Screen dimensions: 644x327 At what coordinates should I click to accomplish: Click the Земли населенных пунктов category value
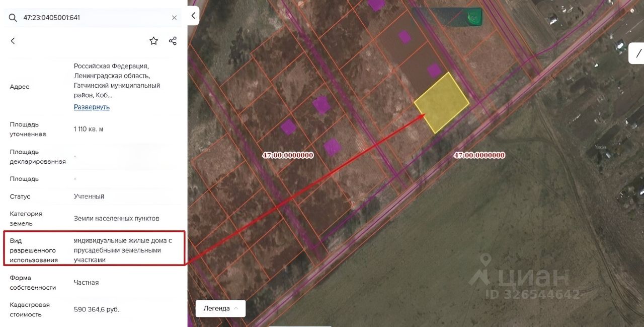116,218
